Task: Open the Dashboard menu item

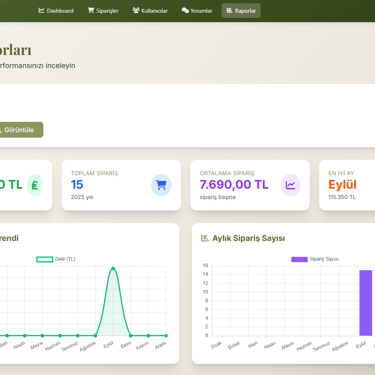Action: (56, 11)
